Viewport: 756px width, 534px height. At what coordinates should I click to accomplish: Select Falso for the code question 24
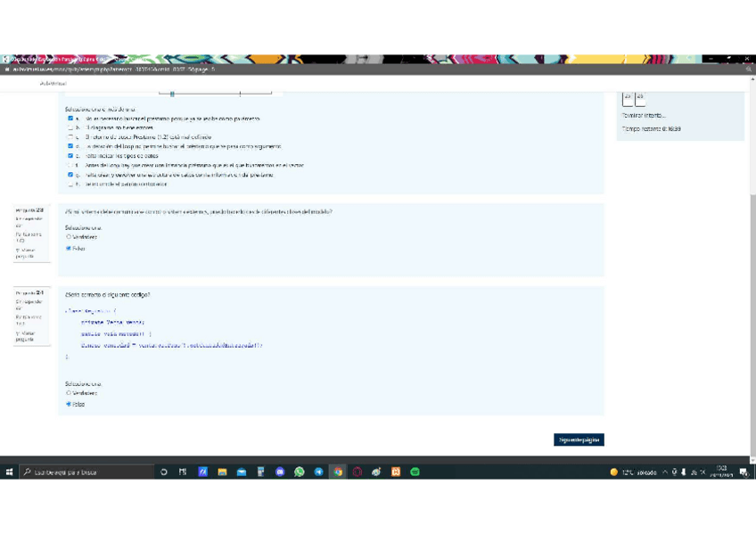[69, 404]
